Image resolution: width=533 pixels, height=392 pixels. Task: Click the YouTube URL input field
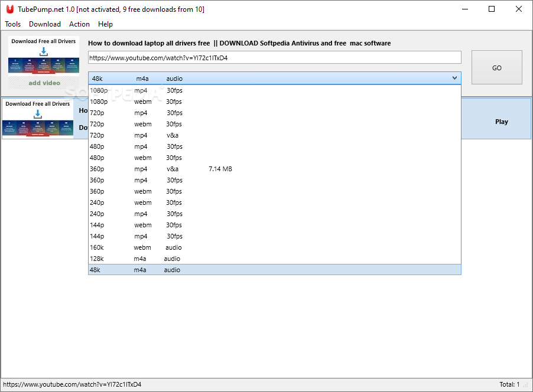coord(275,58)
